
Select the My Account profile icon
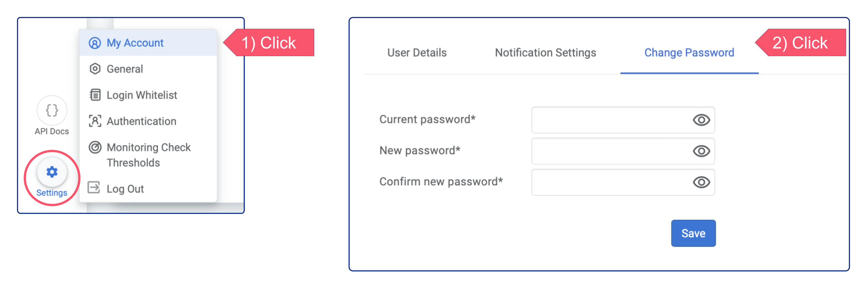(94, 43)
